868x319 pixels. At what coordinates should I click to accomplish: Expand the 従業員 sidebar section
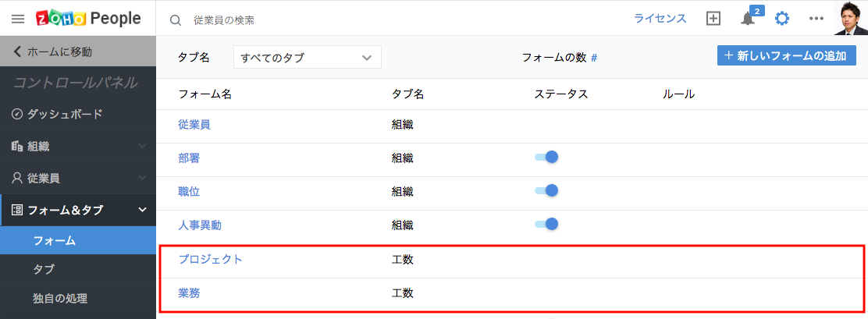click(142, 178)
